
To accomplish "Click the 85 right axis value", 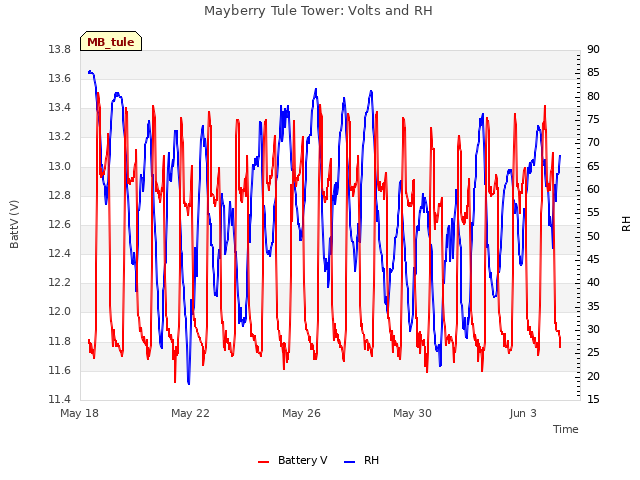I will pyautogui.click(x=593, y=73).
